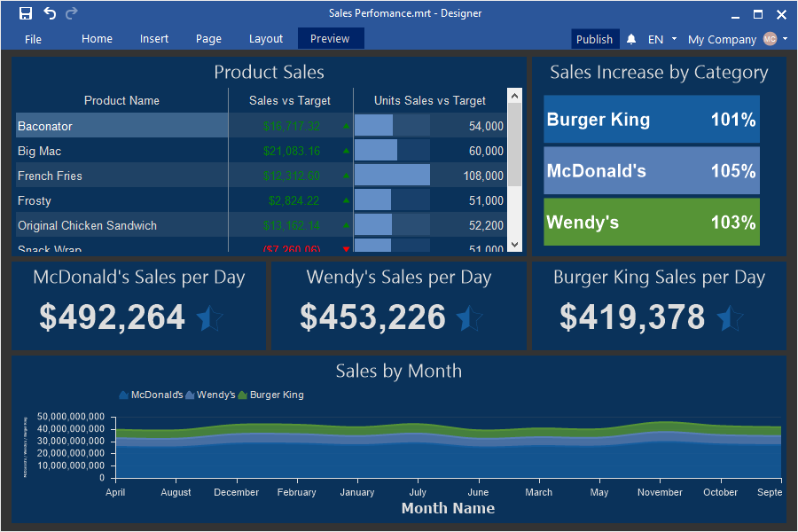Image resolution: width=798 pixels, height=532 pixels.
Task: Click the Product Sales scrollbar down arrow
Action: [x=514, y=245]
